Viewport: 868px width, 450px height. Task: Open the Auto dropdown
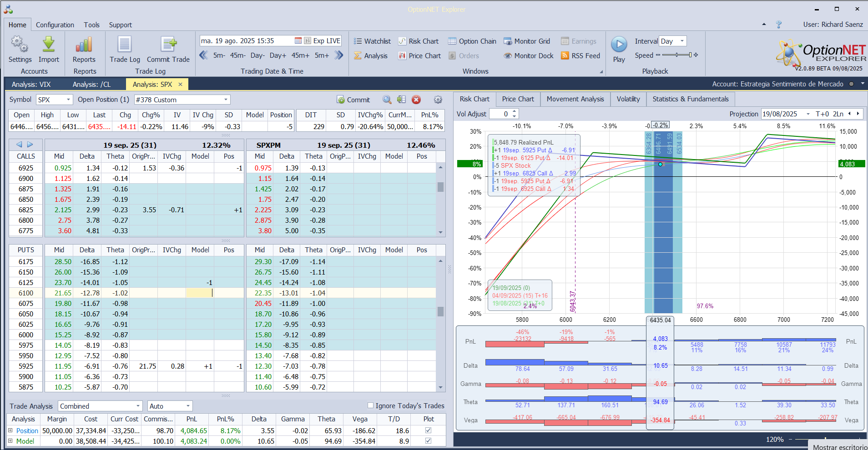pyautogui.click(x=188, y=406)
